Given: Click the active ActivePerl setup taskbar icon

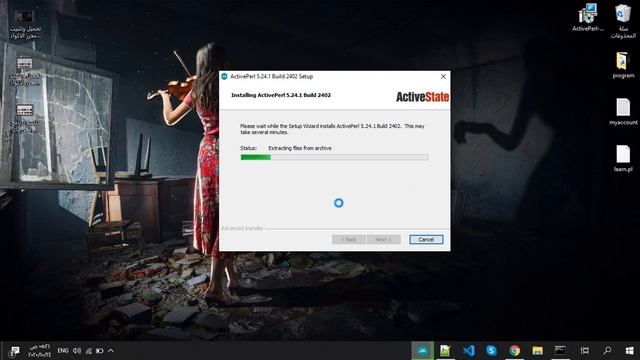Looking at the screenshot, I should click(x=422, y=351).
